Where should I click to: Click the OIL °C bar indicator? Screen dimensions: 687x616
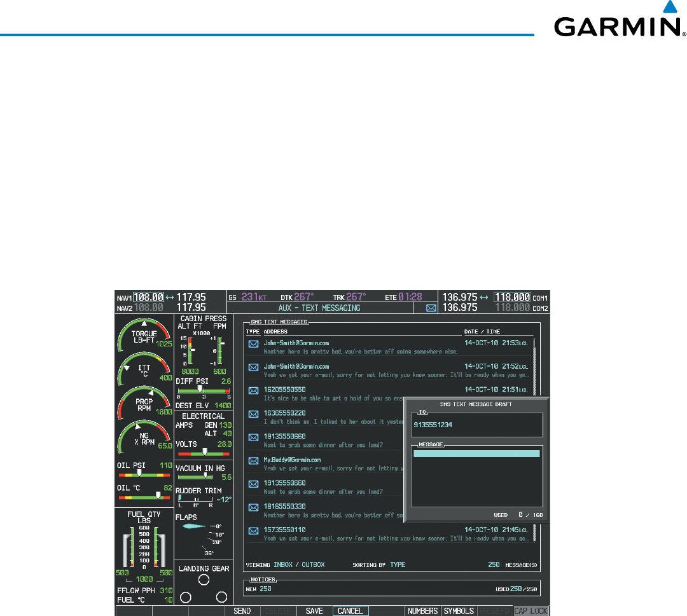pos(144,497)
